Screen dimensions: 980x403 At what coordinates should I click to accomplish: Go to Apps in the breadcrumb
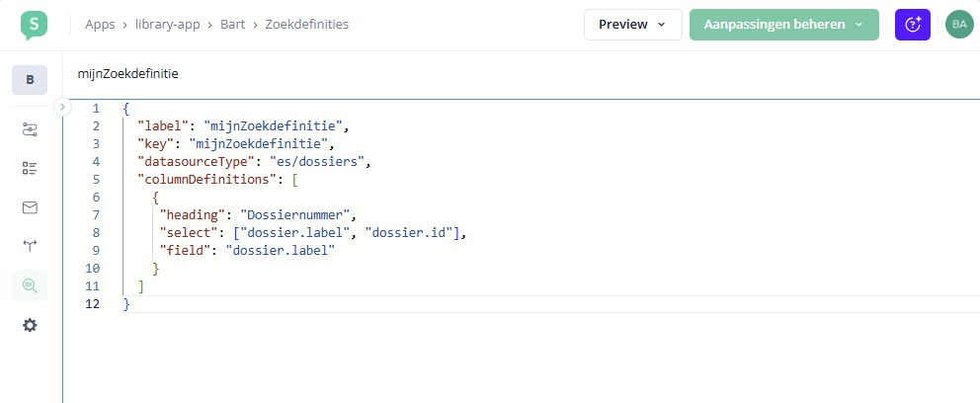100,25
